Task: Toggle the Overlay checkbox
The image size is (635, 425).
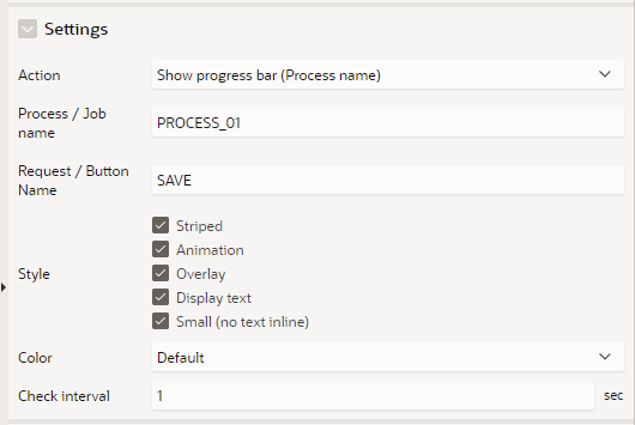Action: pos(161,273)
